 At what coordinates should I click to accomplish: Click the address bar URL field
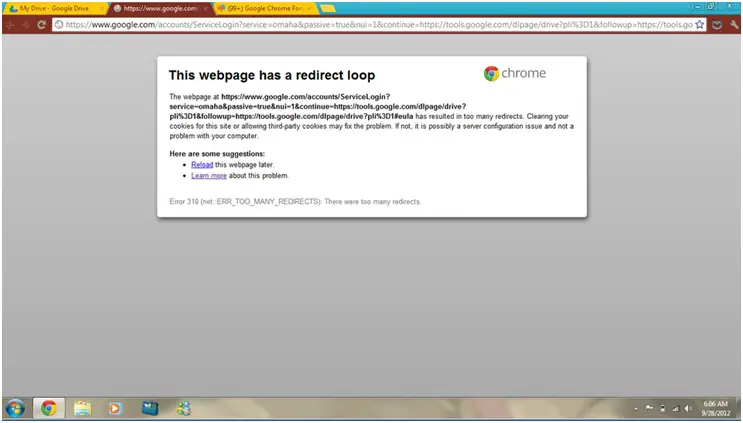coord(379,25)
